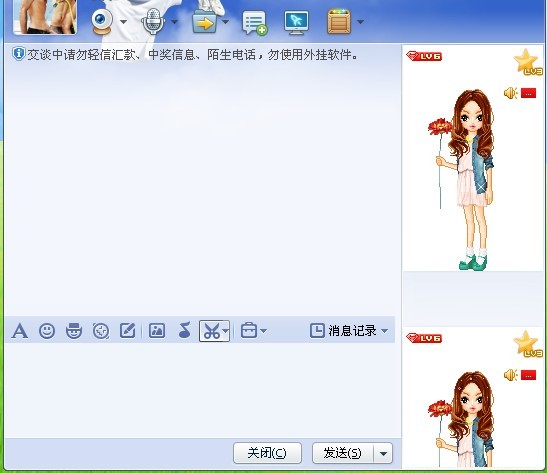Screen dimensions: 547x473
Task: Select the magic emoticon hat face icon
Action: point(74,331)
